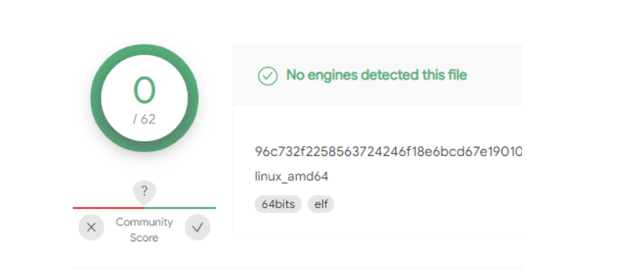Click the file hash starting with 96c732f

click(388, 152)
